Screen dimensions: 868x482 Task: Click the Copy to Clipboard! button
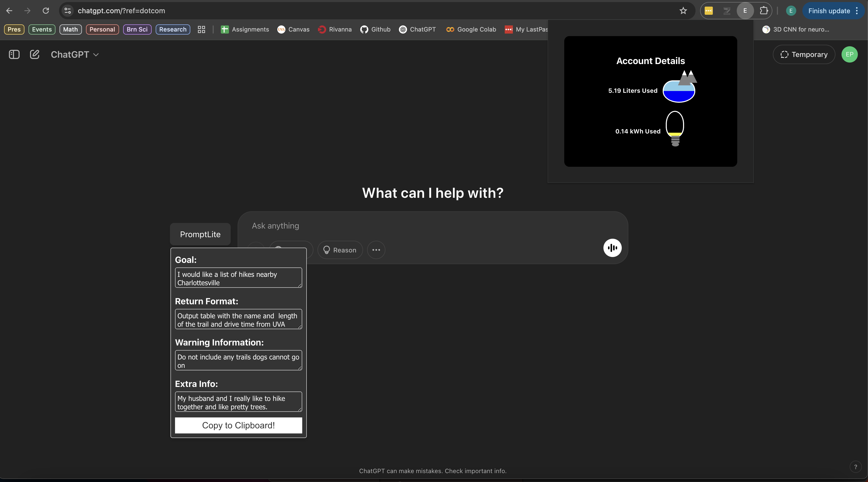pos(238,425)
